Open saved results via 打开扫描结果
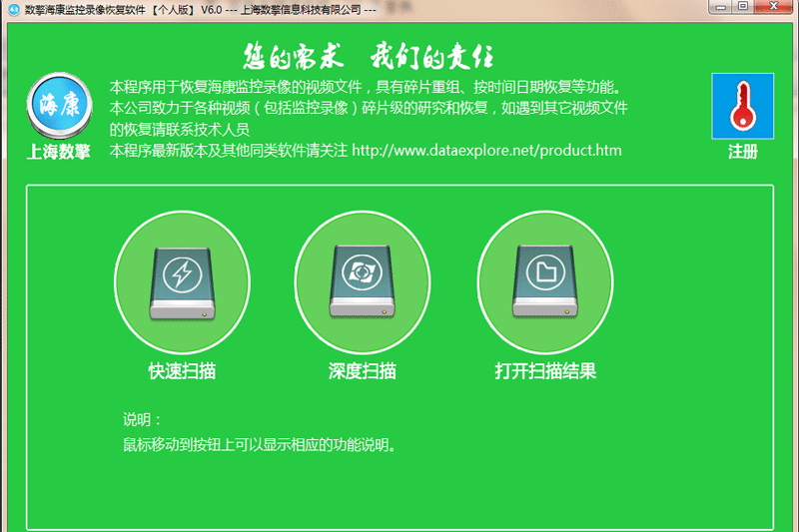This screenshot has width=799, height=532. click(545, 282)
